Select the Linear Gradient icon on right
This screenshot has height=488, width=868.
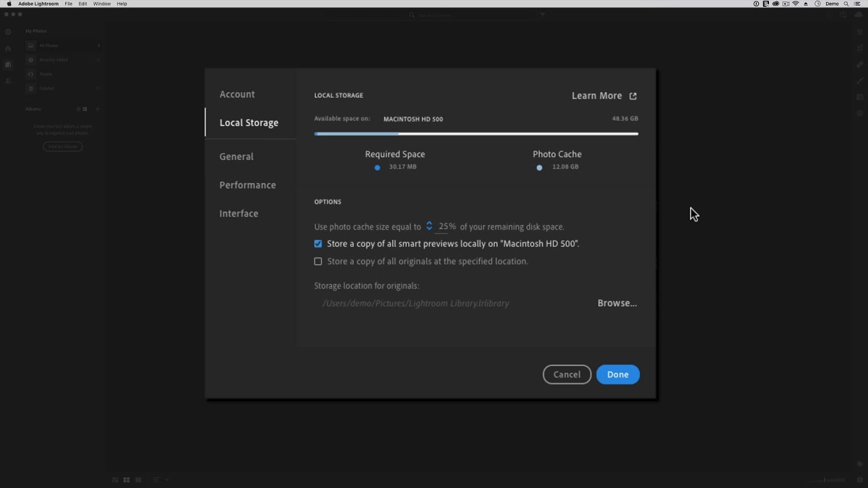click(860, 97)
